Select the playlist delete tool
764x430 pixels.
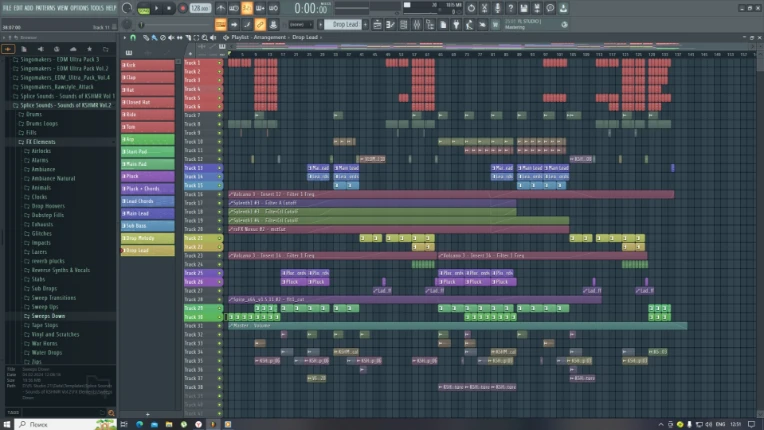click(x=163, y=37)
